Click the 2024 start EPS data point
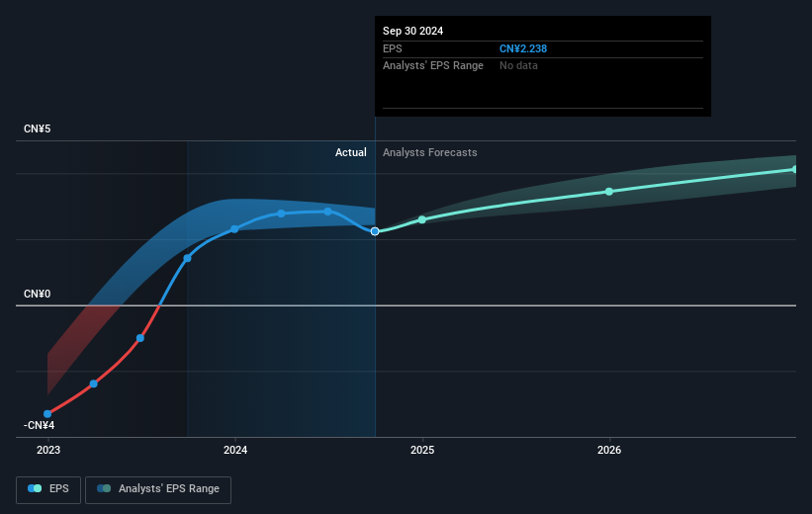 (x=234, y=228)
